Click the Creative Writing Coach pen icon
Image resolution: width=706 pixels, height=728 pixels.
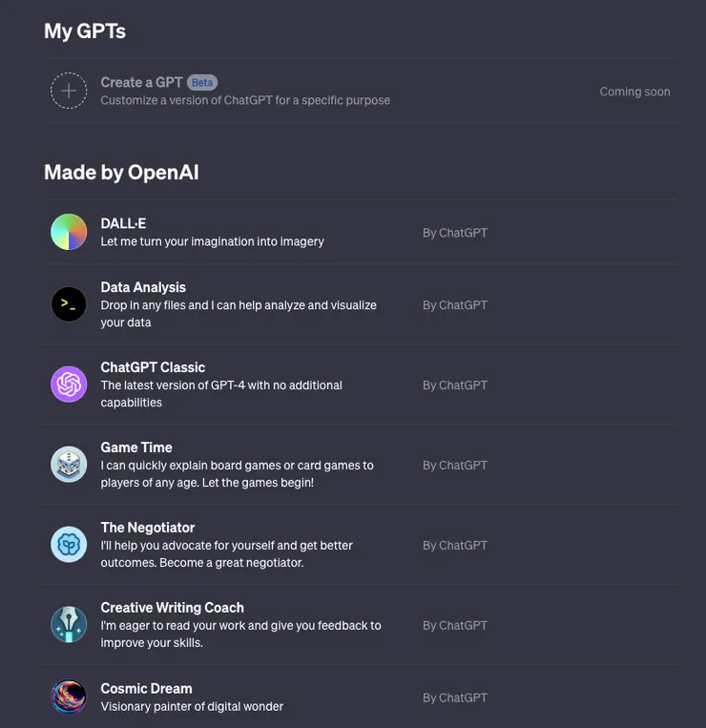[x=69, y=625]
